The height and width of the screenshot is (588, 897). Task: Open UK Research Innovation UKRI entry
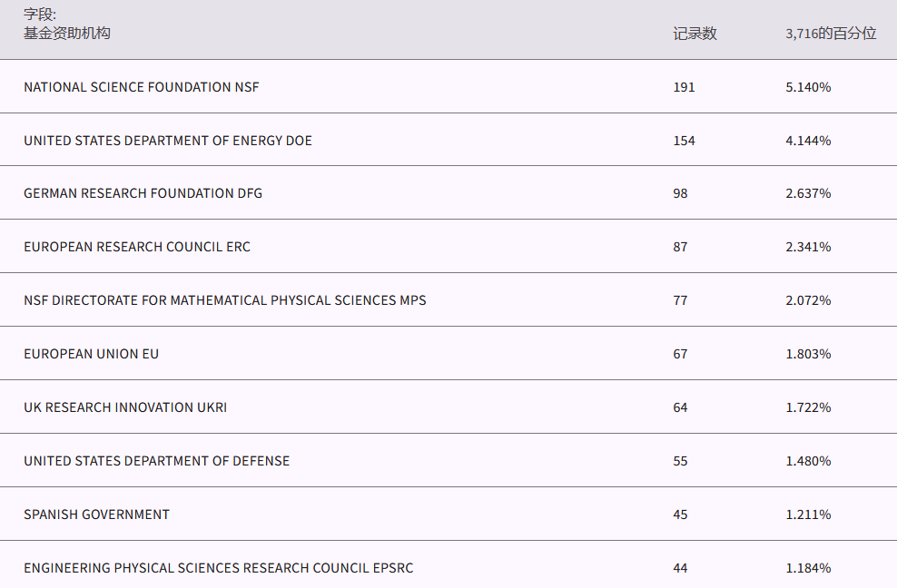click(x=125, y=407)
